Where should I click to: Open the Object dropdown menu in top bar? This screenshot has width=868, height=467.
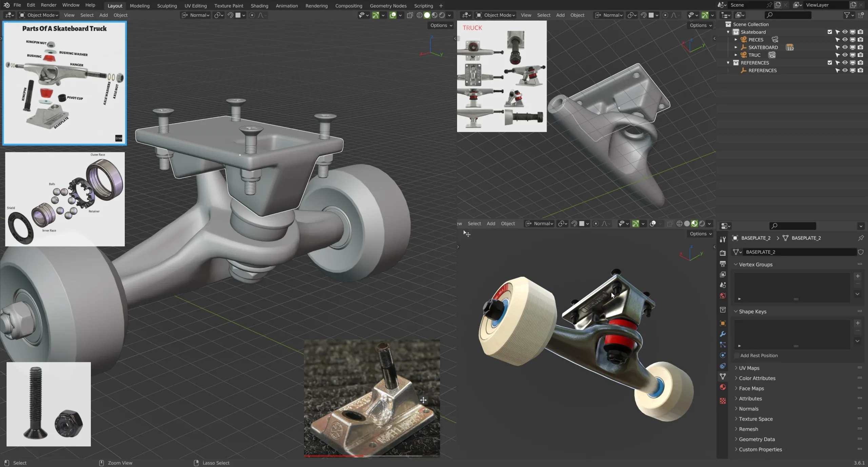point(121,15)
